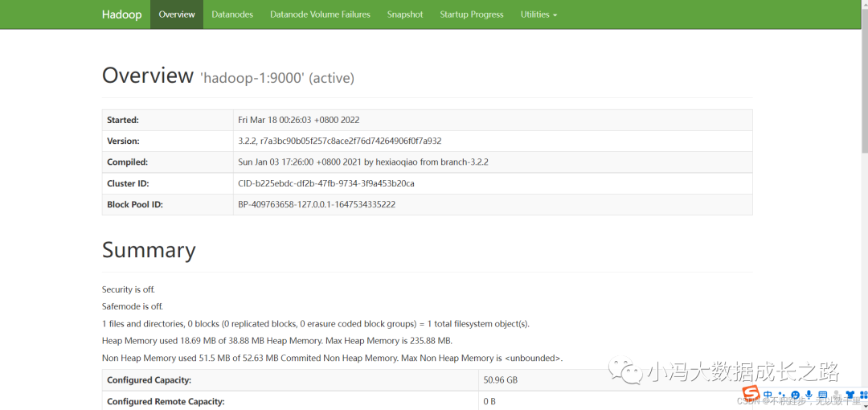This screenshot has width=868, height=410.
Task: Click the scrollbar down arrow
Action: click(864, 405)
